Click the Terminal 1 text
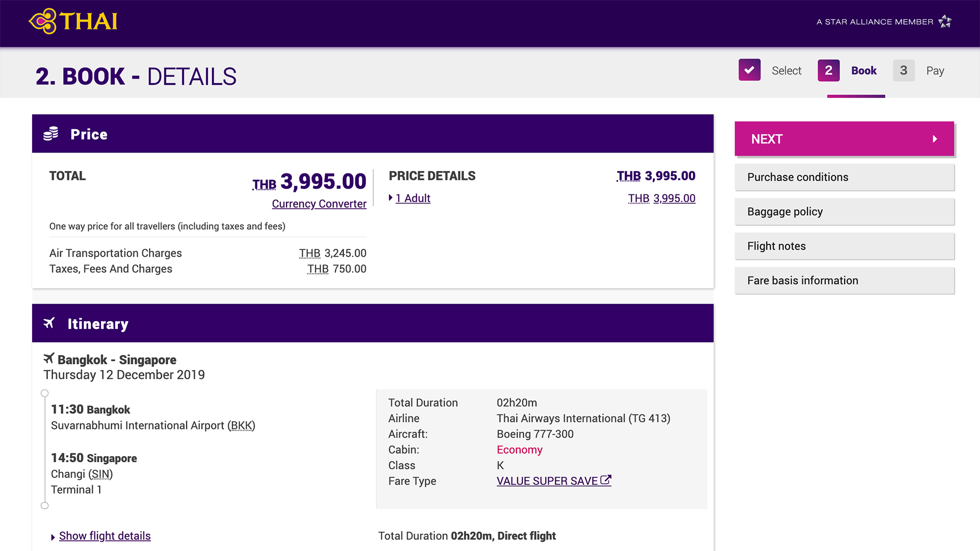The width and height of the screenshot is (980, 551). (76, 490)
